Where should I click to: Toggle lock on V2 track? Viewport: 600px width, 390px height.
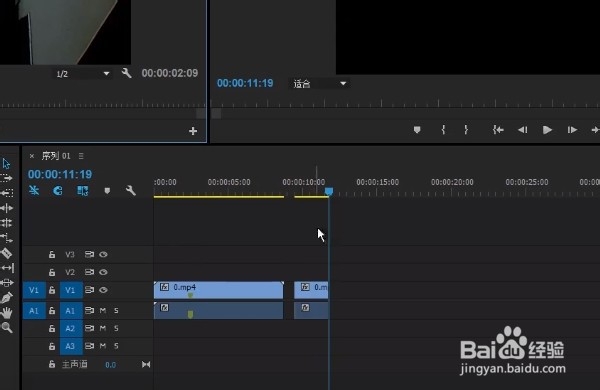52,272
